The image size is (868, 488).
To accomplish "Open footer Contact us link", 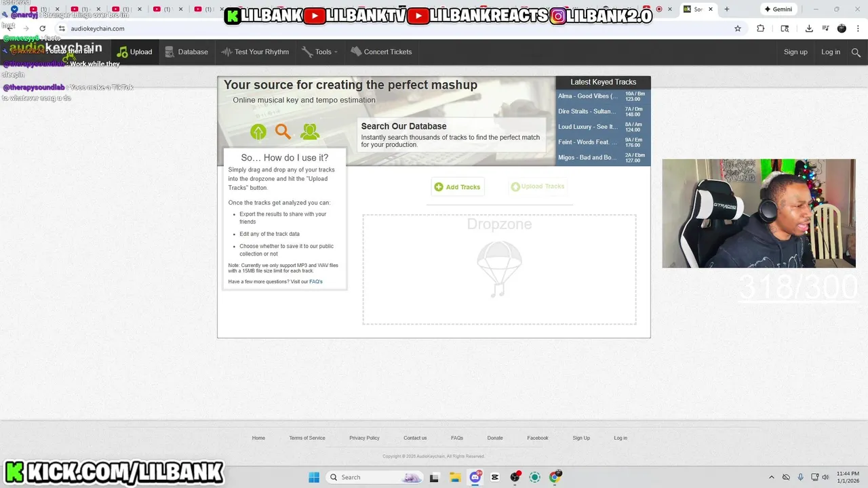I will 415,438.
